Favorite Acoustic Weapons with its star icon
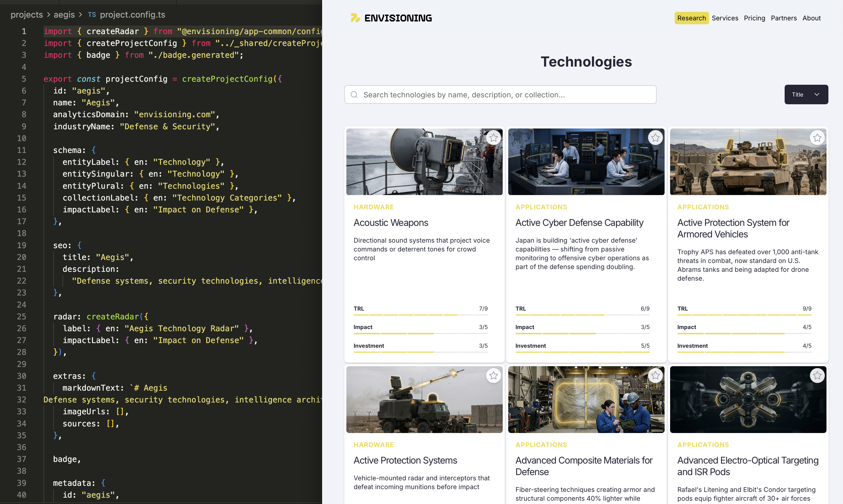The height and width of the screenshot is (504, 843). click(493, 138)
